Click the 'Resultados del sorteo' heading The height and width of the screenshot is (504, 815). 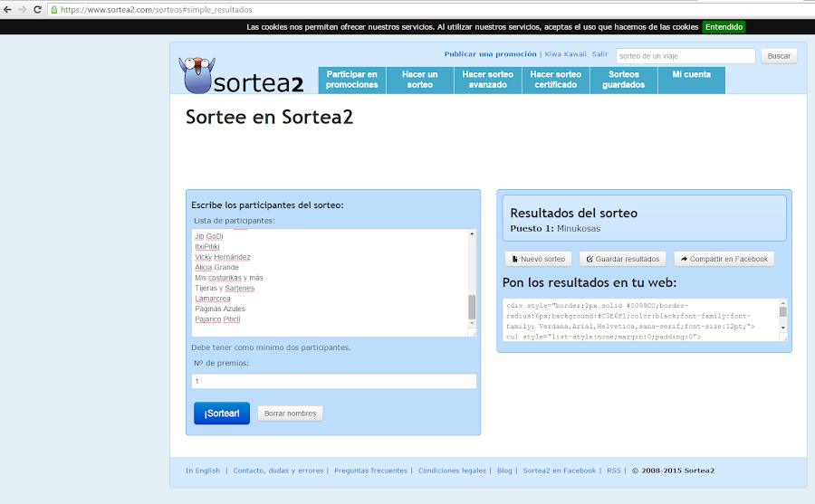(x=574, y=213)
